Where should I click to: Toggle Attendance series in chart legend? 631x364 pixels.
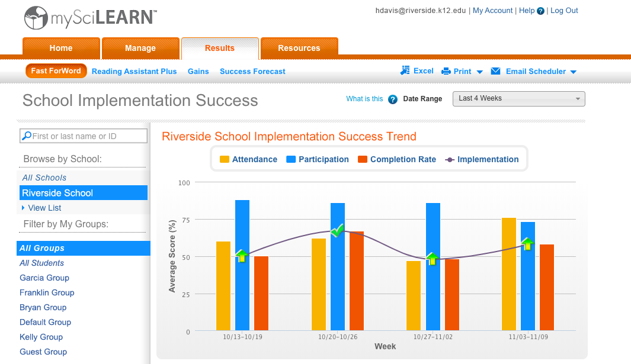(x=248, y=159)
